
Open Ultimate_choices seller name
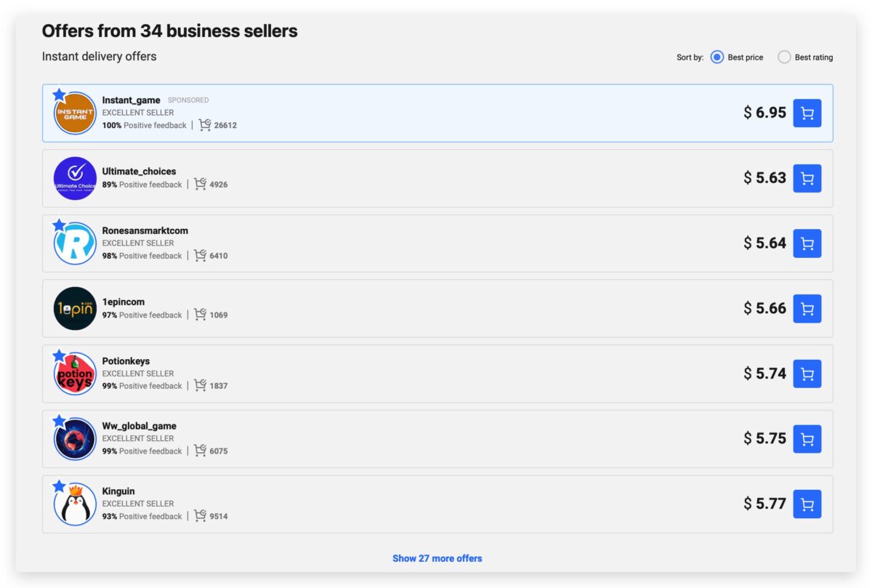(139, 172)
